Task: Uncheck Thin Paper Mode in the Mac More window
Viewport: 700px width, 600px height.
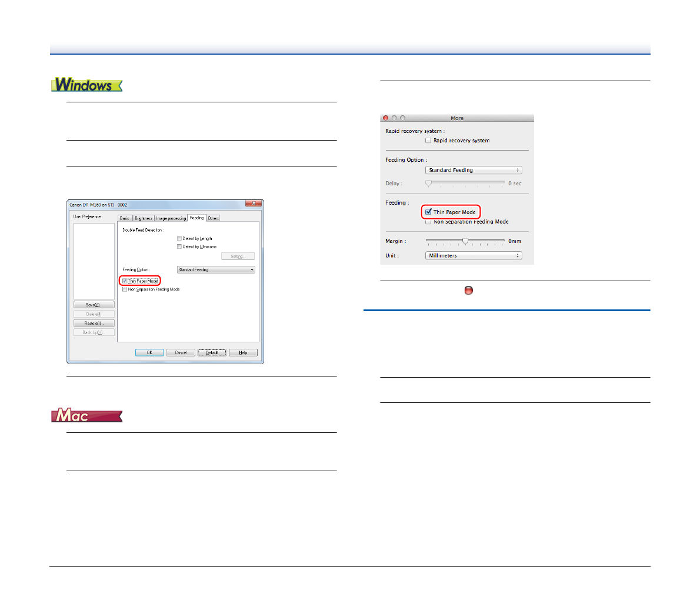Action: (x=429, y=212)
